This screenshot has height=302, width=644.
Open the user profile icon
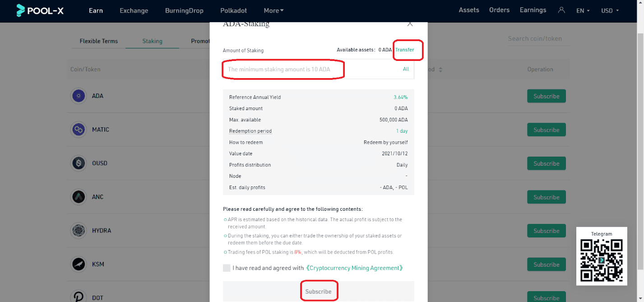coord(561,10)
